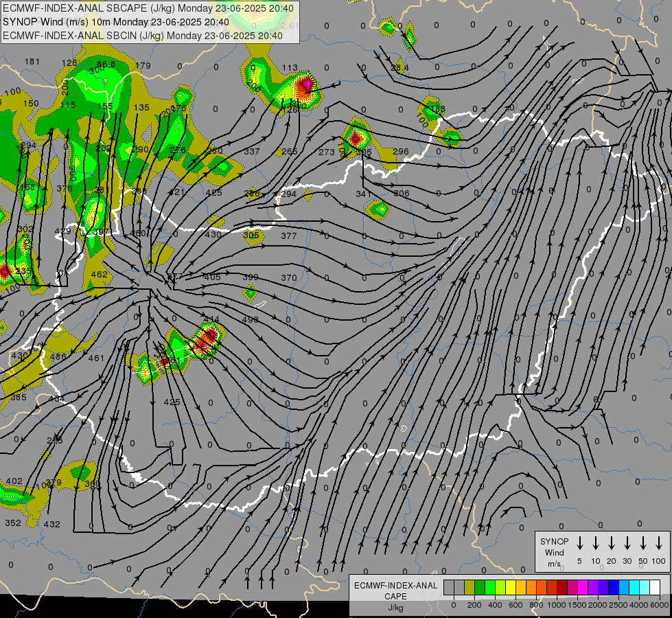
Task: Click the map value 302
Action: coord(25,229)
